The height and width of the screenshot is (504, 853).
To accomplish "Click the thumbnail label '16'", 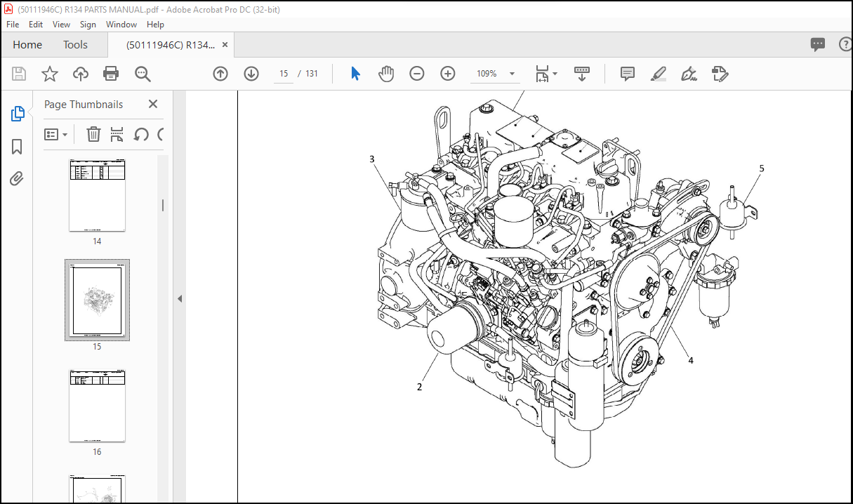I will 97,452.
